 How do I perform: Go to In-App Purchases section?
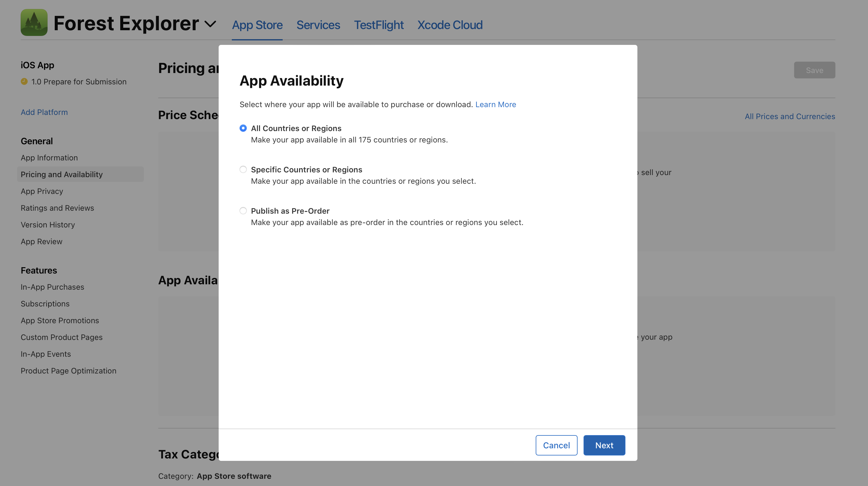click(x=52, y=287)
